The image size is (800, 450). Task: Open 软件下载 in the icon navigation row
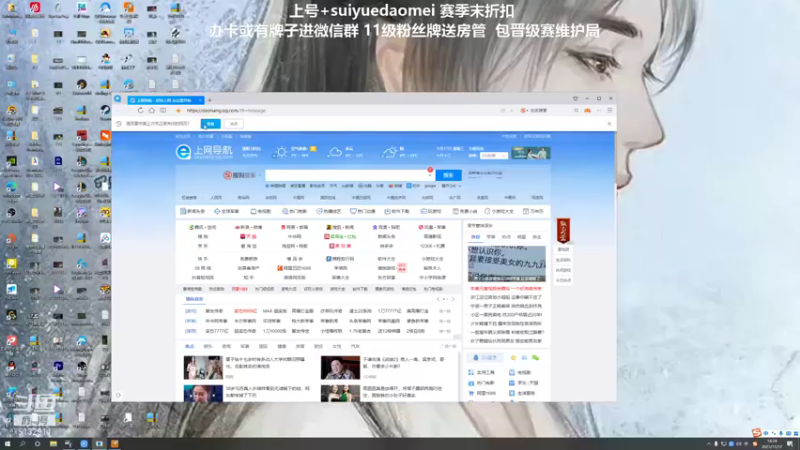[396, 211]
